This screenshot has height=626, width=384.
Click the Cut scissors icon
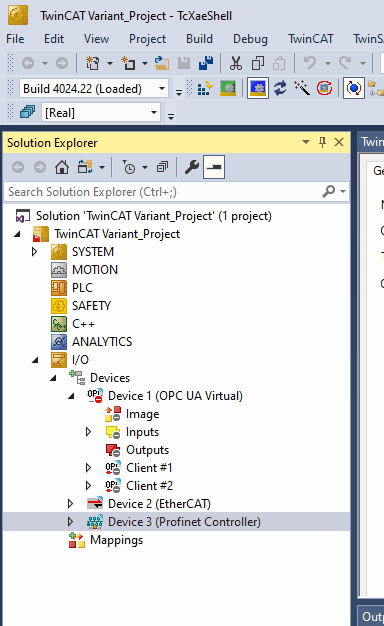click(x=236, y=63)
